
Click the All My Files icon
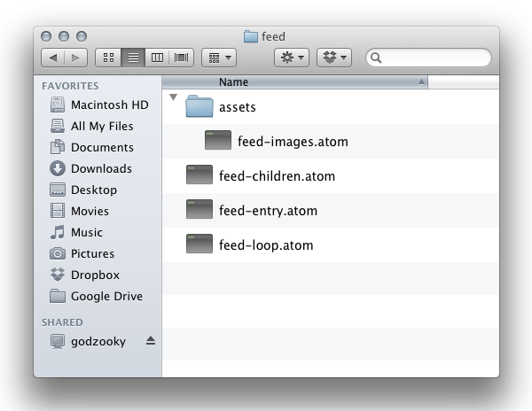click(58, 126)
